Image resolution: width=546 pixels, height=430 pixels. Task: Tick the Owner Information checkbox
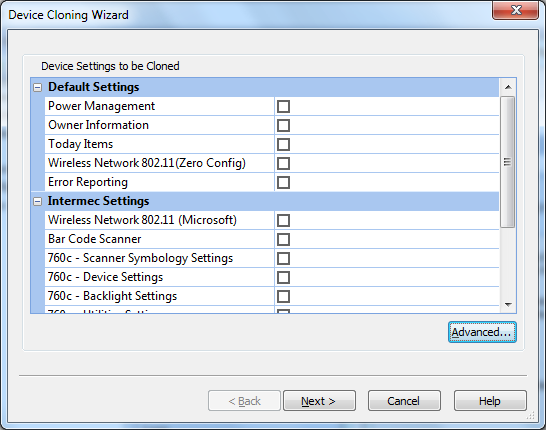coord(283,125)
